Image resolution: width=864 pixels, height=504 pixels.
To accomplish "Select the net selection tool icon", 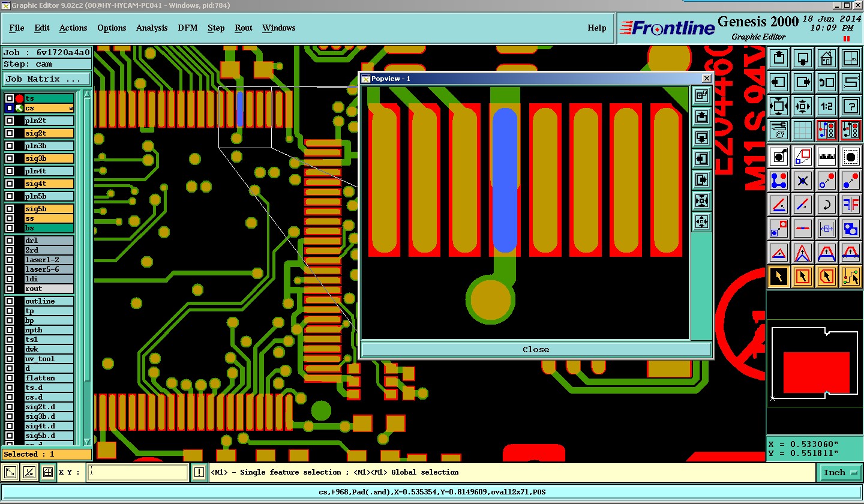I will pos(851,276).
